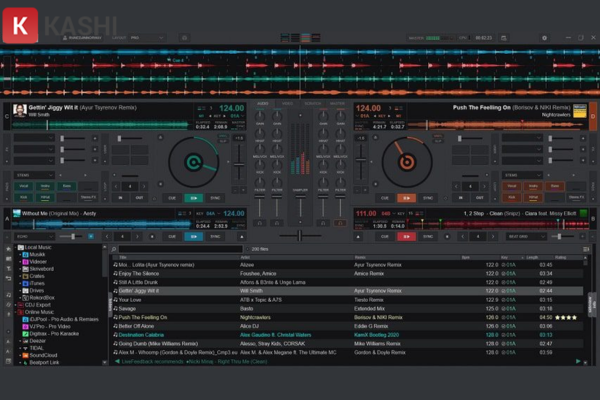Click the eject arrow button on deck B
Image resolution: width=600 pixels, height=400 pixels.
click(358, 237)
